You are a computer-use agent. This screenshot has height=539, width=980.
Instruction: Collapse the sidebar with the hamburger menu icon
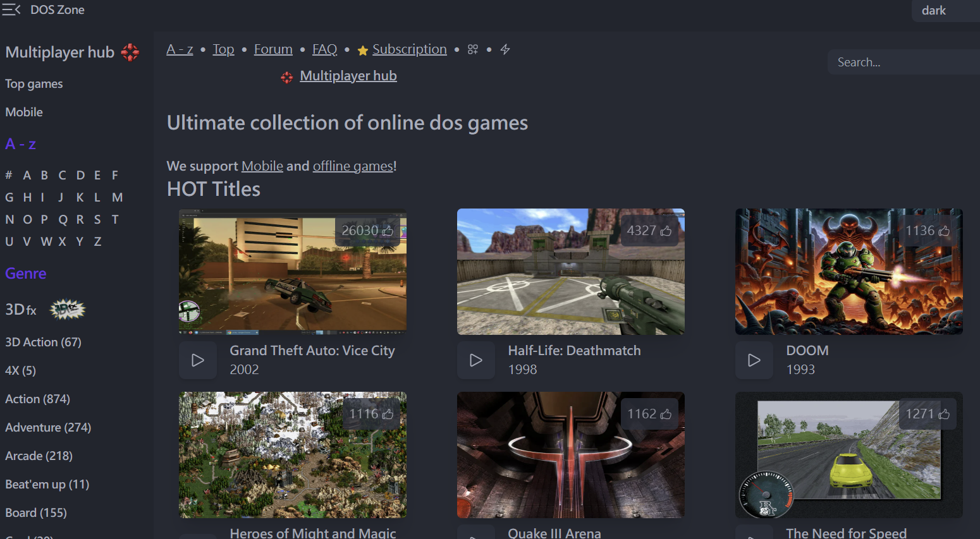coord(11,9)
